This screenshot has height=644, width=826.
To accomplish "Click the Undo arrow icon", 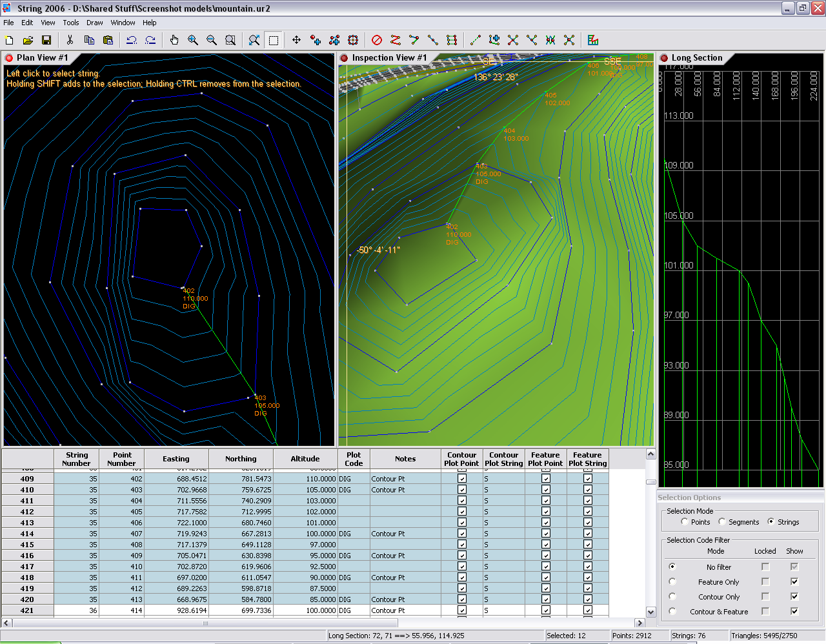I will click(132, 40).
